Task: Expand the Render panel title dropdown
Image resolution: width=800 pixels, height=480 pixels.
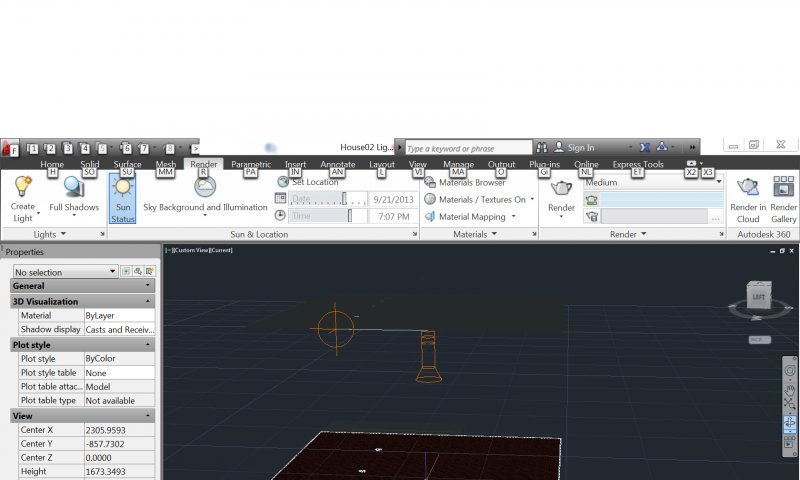Action: pos(643,234)
